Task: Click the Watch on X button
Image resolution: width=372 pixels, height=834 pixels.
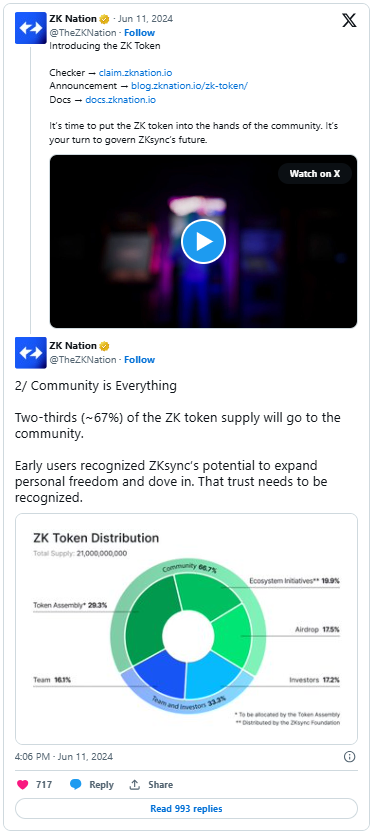Action: (x=315, y=173)
